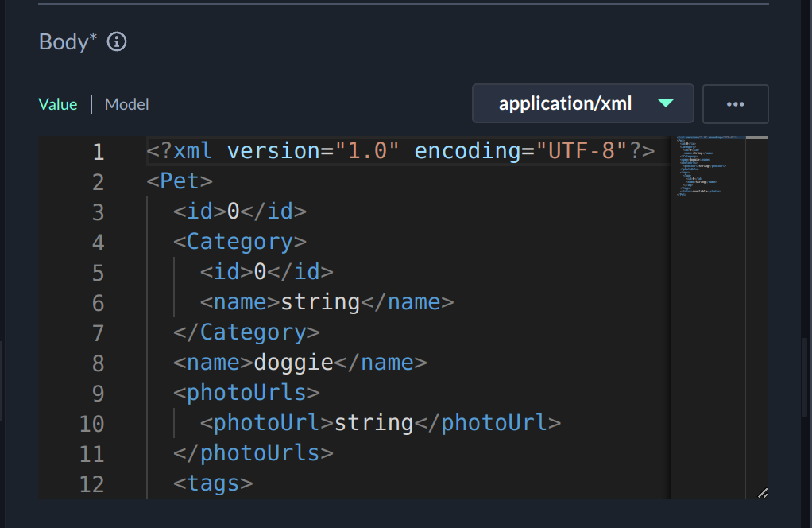Switch to the Model tab
This screenshot has width=812, height=528.
[126, 104]
